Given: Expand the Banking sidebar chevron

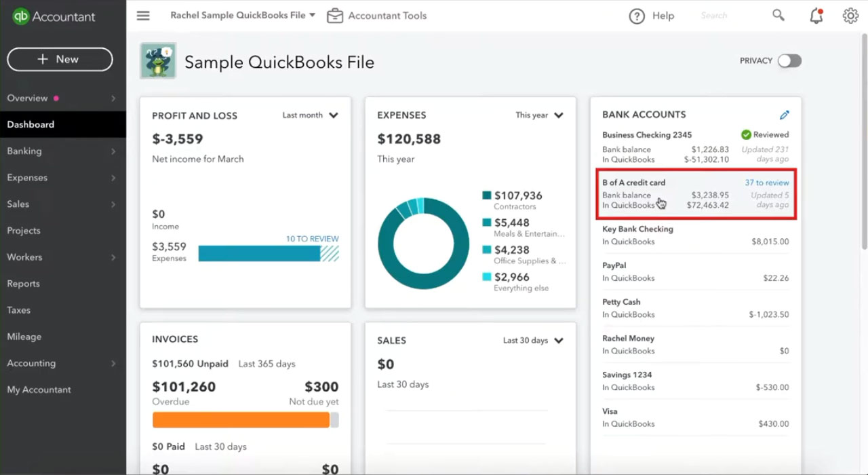Looking at the screenshot, I should 113,151.
